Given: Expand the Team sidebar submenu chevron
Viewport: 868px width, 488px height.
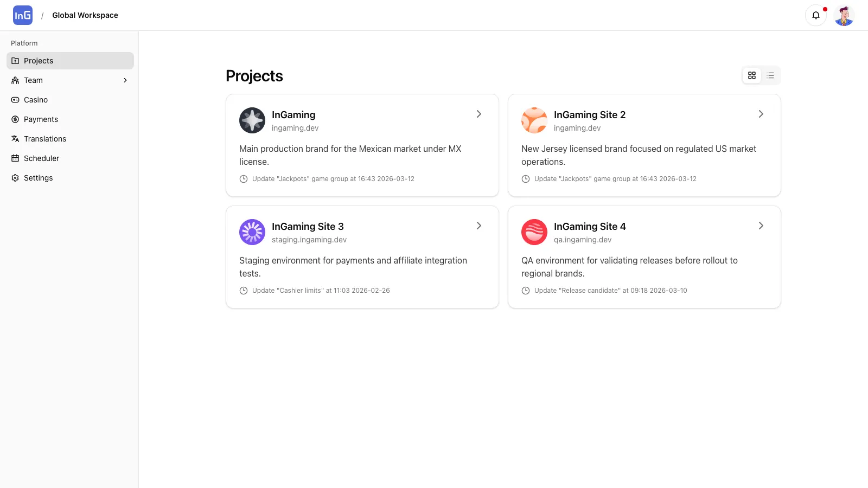Looking at the screenshot, I should (x=125, y=80).
